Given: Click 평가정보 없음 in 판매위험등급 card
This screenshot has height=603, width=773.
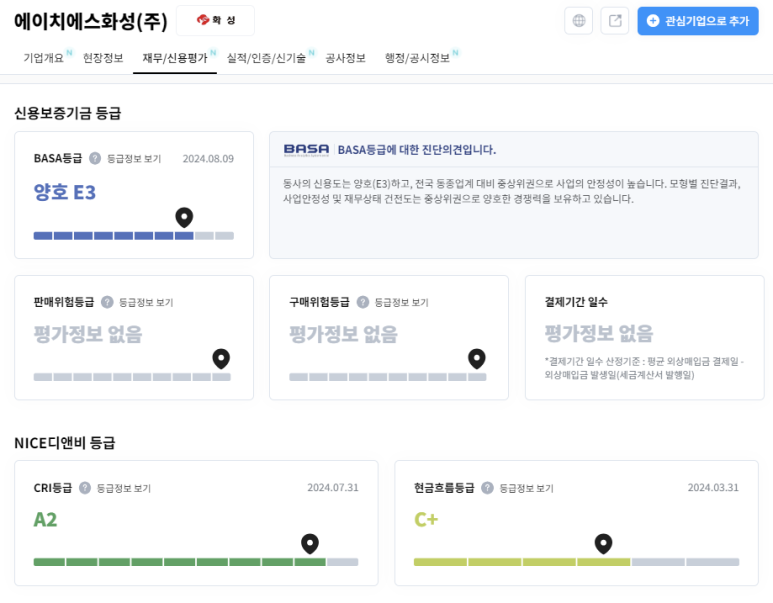Looking at the screenshot, I should click(x=88, y=334).
